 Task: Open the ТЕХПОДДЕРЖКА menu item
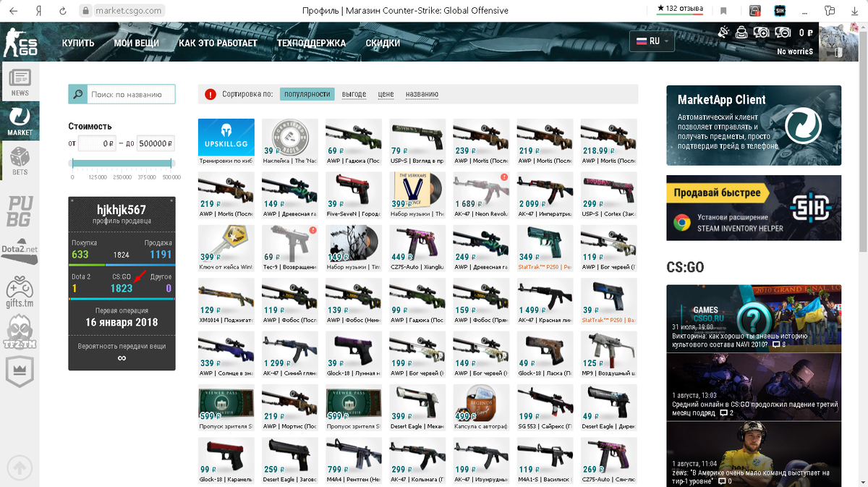(x=311, y=43)
